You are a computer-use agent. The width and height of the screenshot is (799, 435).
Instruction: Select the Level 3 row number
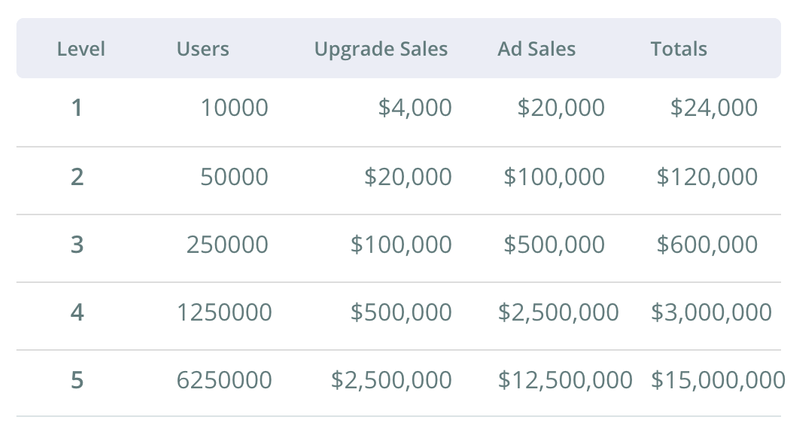(x=77, y=244)
